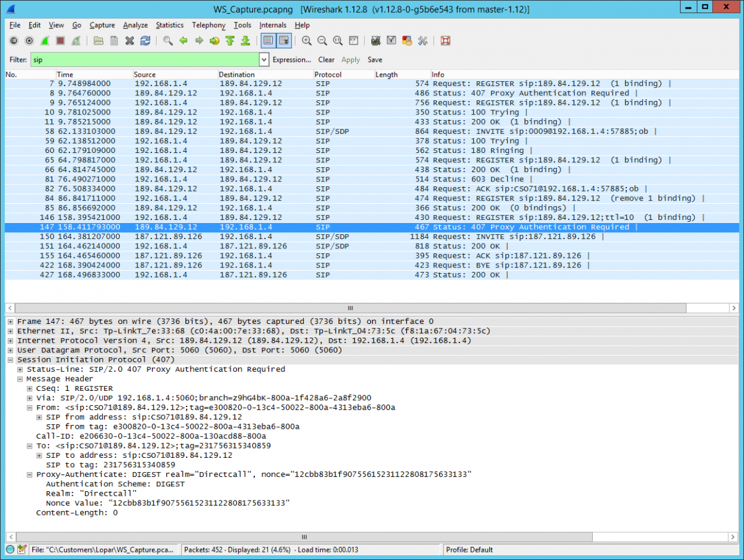Expand the Frame 147 tree node
The width and height of the screenshot is (744, 560).
pyautogui.click(x=11, y=322)
